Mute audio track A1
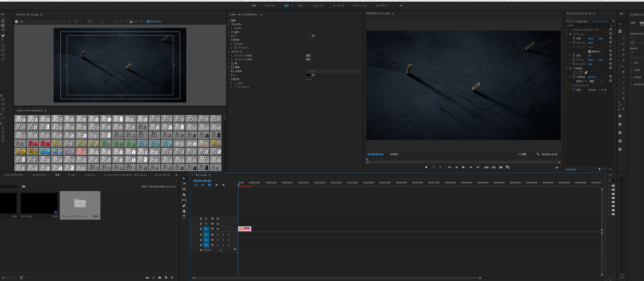Viewport: 644px width, 281px height. (x=218, y=235)
